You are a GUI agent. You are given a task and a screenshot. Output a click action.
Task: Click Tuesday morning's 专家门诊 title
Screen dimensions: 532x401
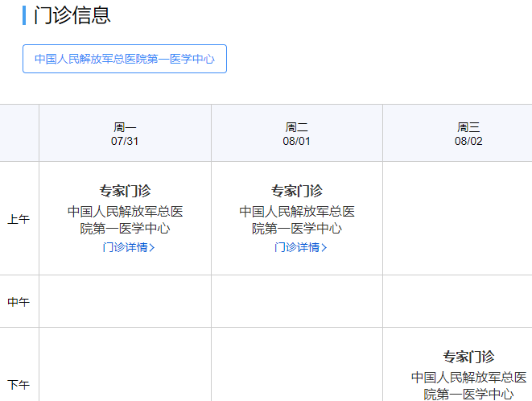click(296, 191)
